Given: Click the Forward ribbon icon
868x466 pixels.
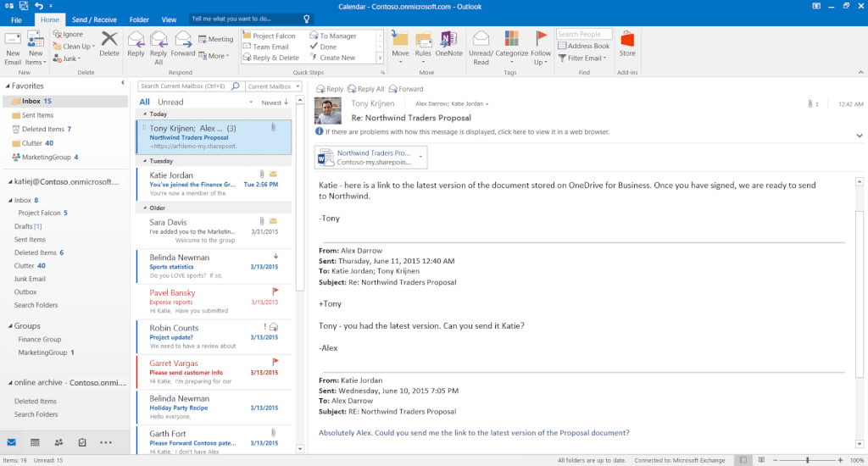Looking at the screenshot, I should (183, 40).
